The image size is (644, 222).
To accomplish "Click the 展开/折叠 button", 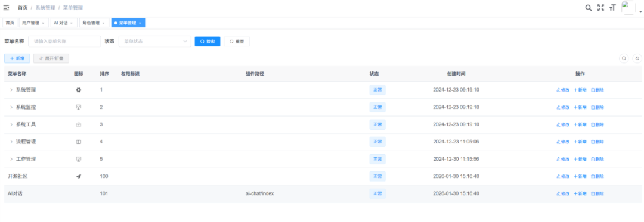I will pyautogui.click(x=51, y=58).
